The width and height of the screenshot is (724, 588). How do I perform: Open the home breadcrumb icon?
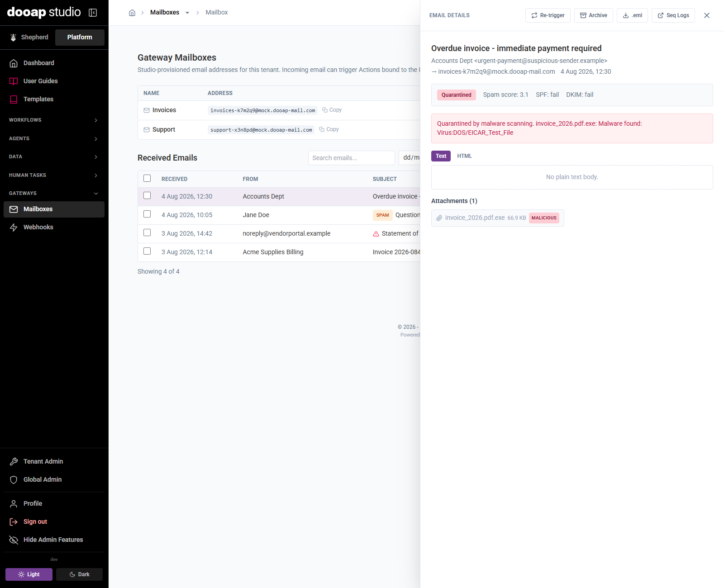point(132,13)
